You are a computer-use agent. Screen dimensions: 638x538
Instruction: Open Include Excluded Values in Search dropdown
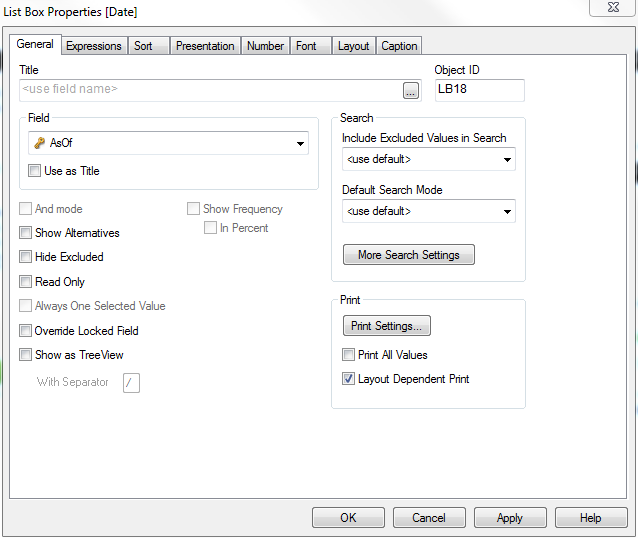[x=507, y=160]
